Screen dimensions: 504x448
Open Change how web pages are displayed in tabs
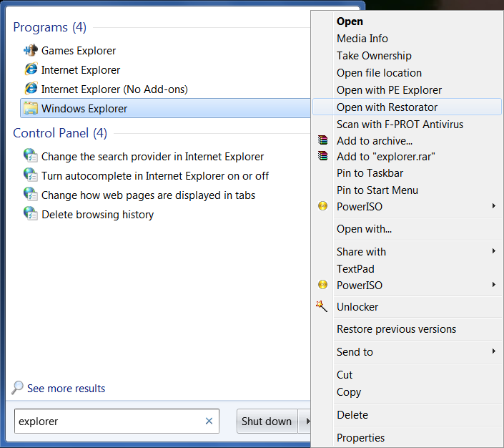pos(148,195)
